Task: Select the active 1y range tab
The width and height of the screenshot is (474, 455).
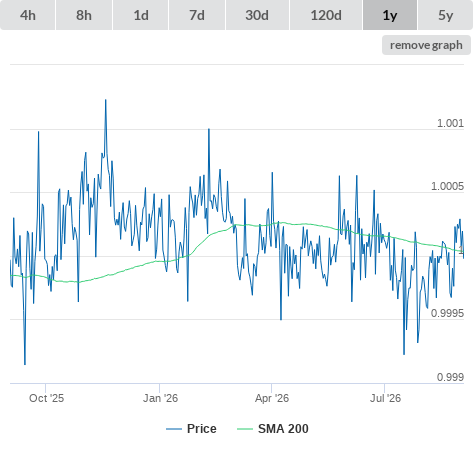Action: (390, 15)
